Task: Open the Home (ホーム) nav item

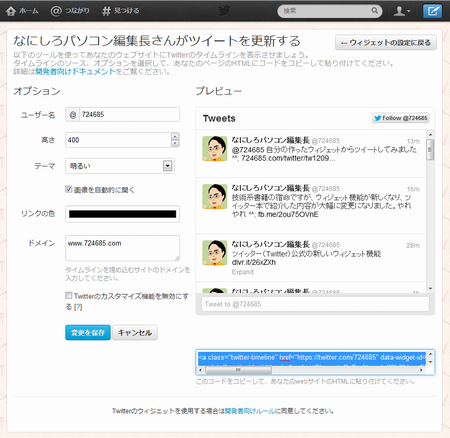Action: (22, 11)
